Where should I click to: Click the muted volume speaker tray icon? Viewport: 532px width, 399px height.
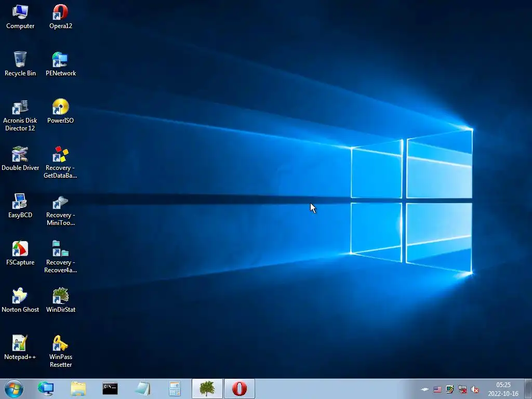[475, 390]
